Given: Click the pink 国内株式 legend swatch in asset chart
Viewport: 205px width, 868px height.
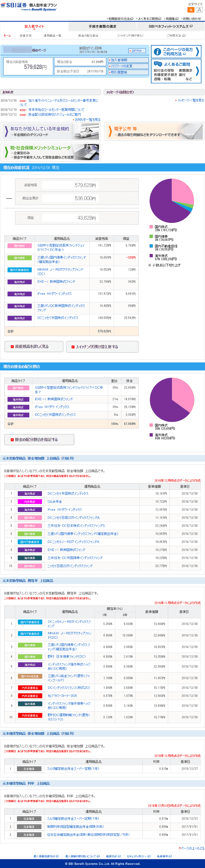Looking at the screenshot, I should (x=151, y=227).
